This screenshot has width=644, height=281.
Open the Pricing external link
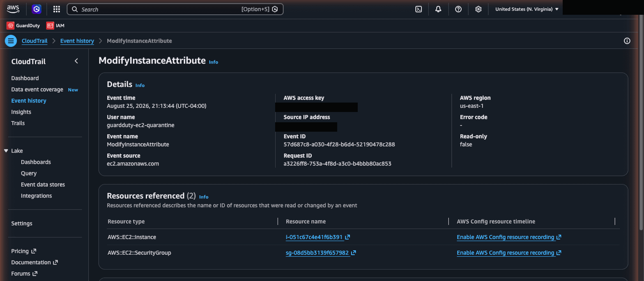[24, 251]
